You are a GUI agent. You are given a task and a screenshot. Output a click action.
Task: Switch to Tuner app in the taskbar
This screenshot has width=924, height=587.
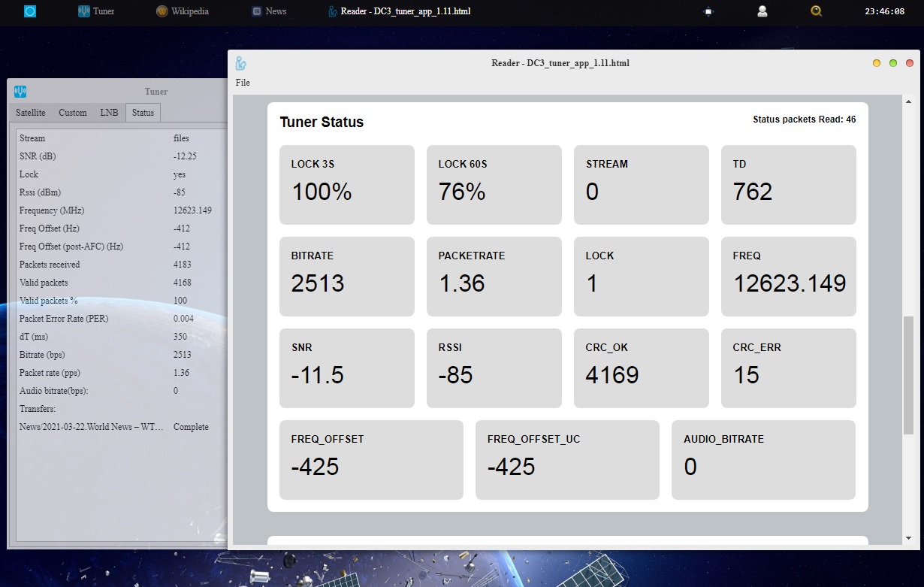(96, 11)
